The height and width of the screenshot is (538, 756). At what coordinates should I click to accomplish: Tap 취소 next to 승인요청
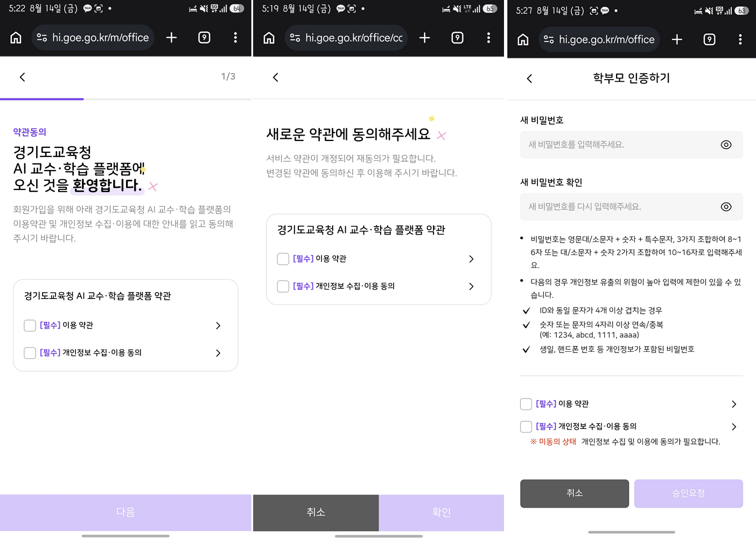[x=575, y=493]
